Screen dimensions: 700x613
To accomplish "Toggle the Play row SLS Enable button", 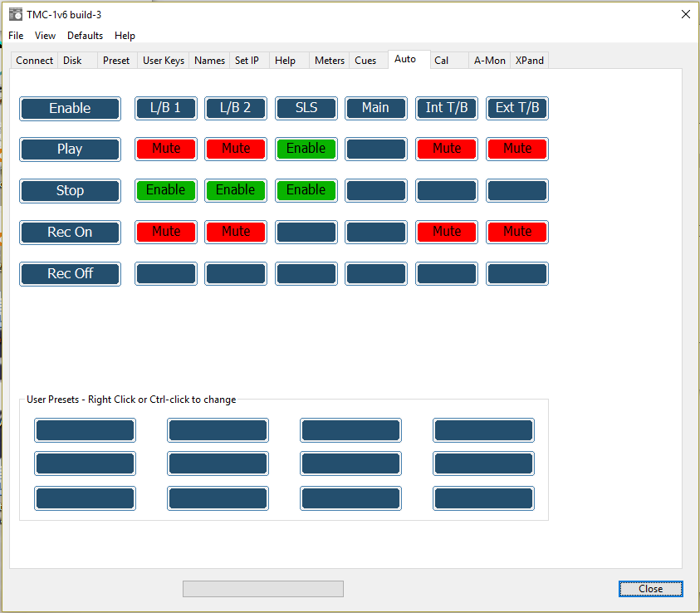I will point(306,149).
